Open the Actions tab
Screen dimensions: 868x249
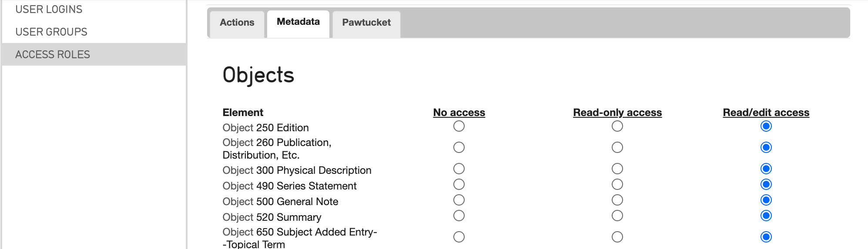pos(237,23)
